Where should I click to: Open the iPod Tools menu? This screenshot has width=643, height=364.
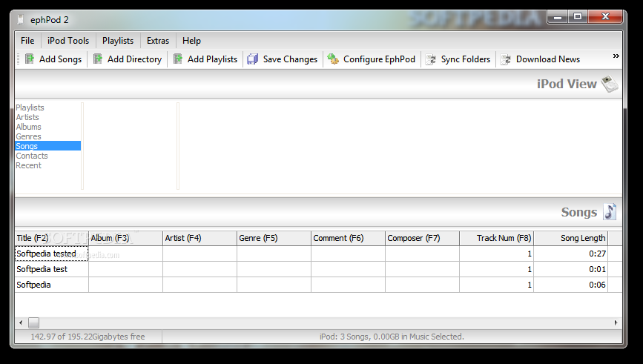[x=67, y=41]
